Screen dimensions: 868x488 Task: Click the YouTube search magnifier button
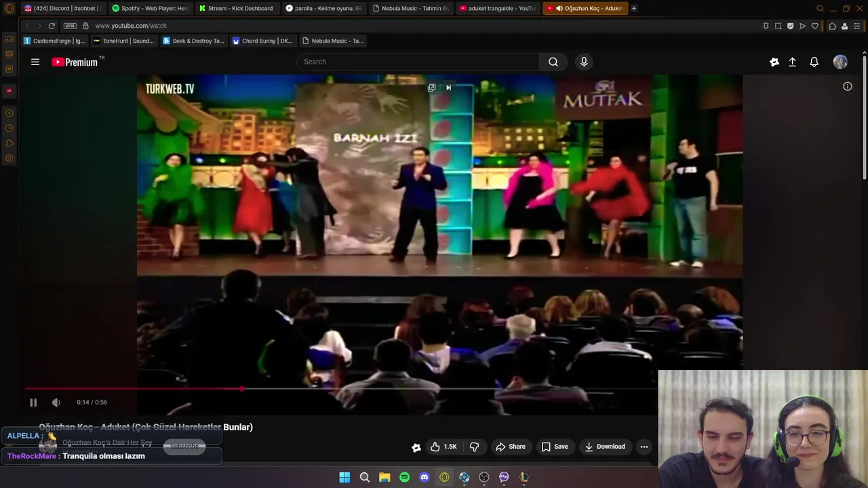coord(553,62)
